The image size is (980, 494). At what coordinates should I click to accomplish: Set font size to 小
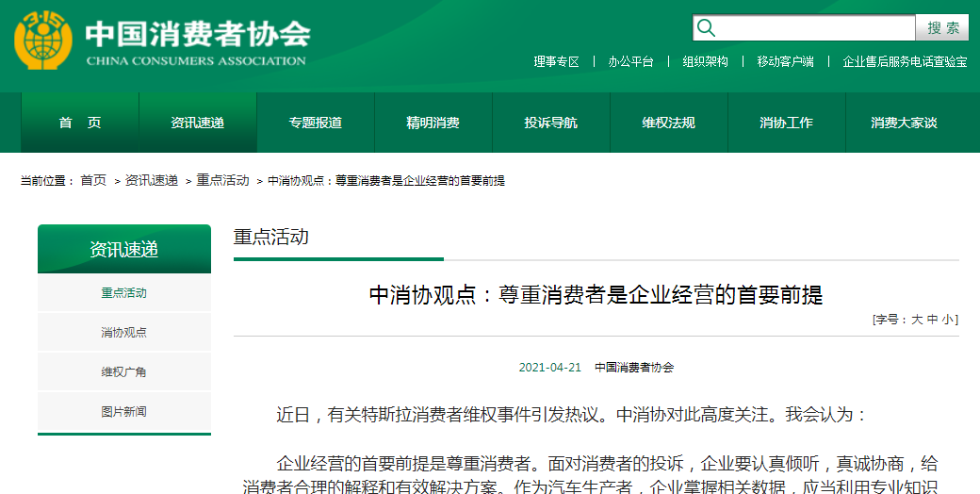[x=948, y=320]
